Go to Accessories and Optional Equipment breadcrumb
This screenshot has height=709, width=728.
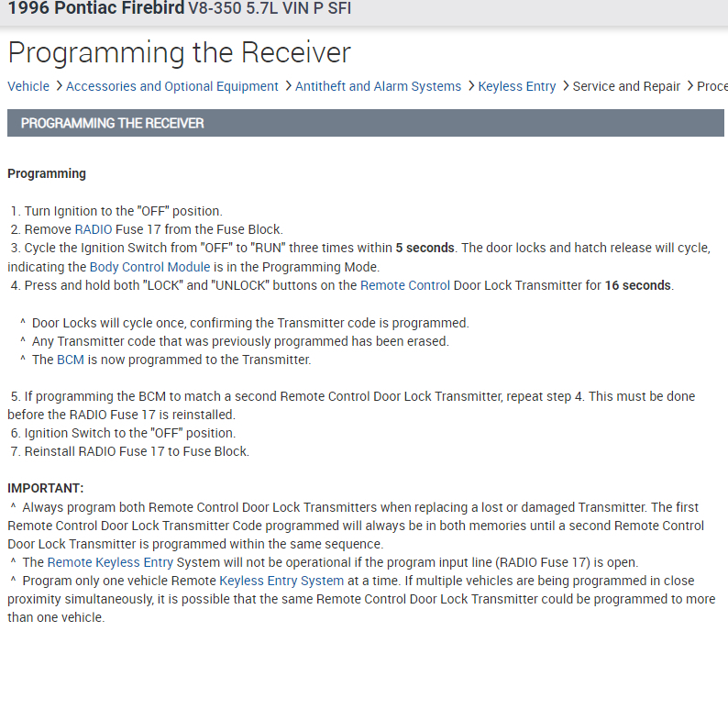(x=171, y=86)
